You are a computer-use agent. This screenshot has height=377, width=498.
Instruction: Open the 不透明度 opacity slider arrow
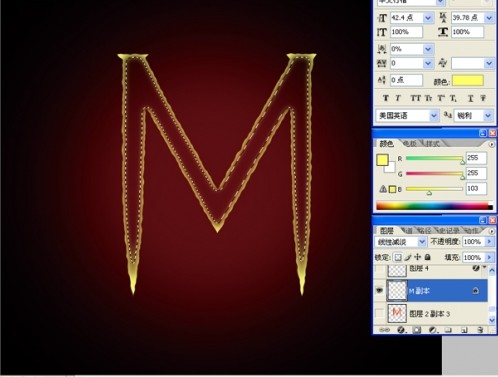(489, 242)
